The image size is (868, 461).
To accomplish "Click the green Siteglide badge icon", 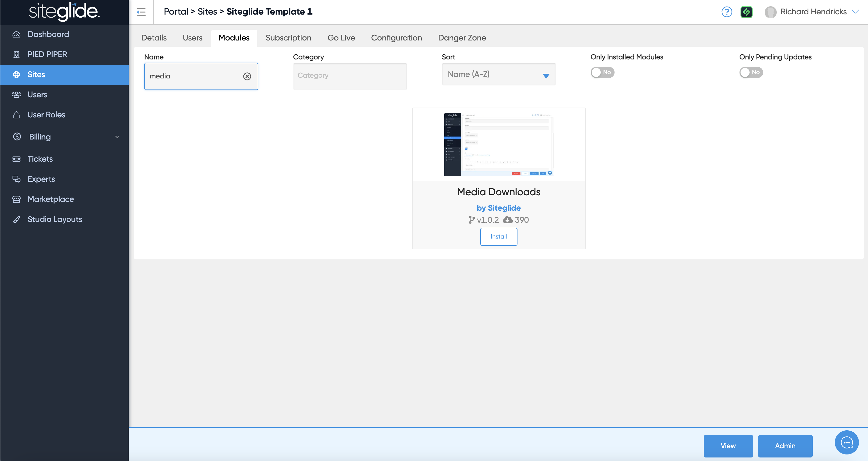I will coord(746,12).
